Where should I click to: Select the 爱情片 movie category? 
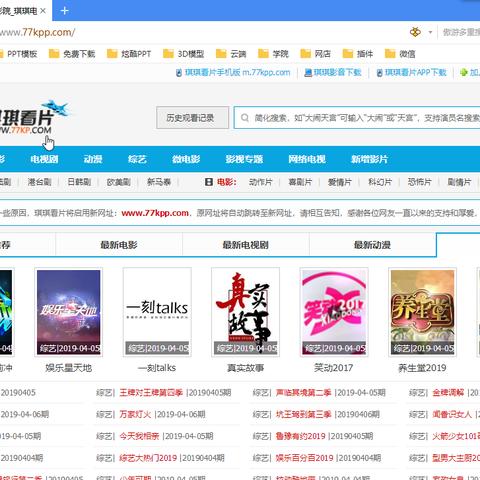340,182
